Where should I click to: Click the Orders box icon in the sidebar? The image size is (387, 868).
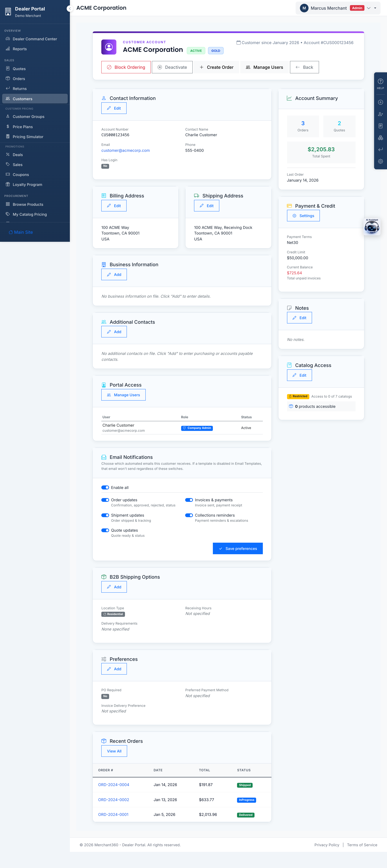click(x=8, y=78)
